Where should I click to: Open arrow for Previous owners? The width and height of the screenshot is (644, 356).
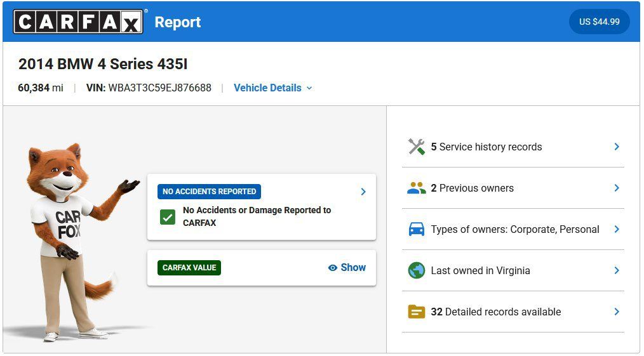pos(617,188)
